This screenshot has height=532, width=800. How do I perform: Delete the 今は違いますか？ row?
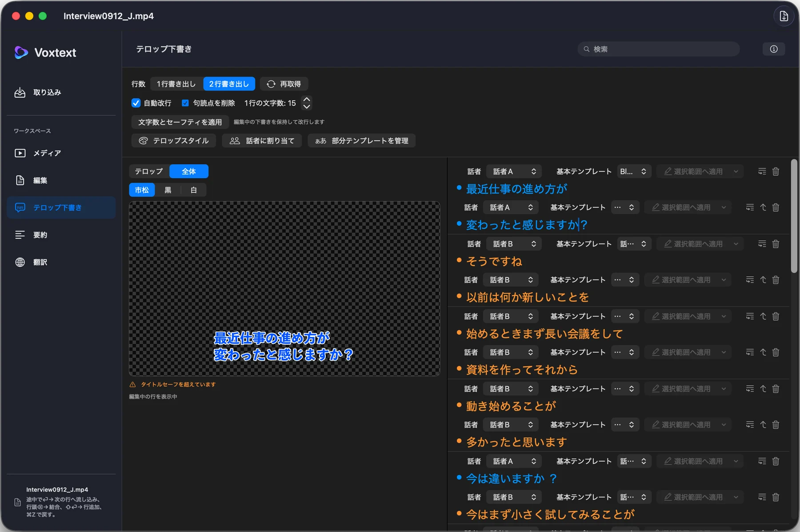[776, 461]
